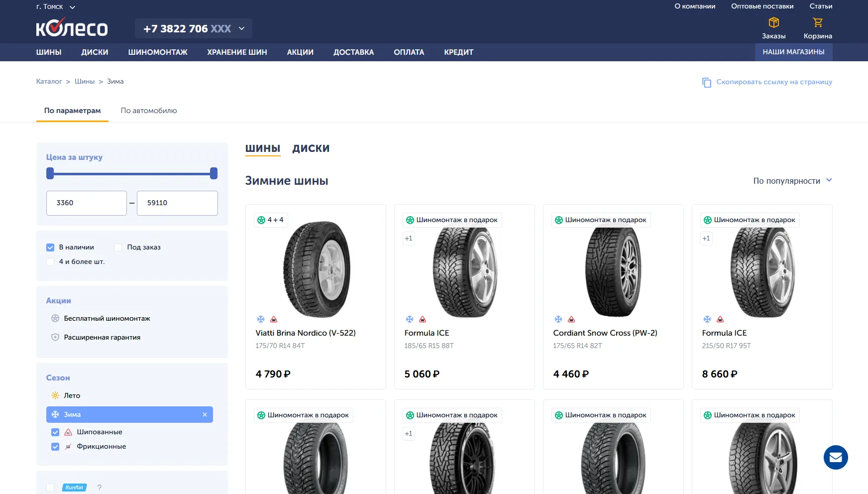This screenshot has width=868, height=494.
Task: Click the Колесо site logo
Action: (72, 27)
